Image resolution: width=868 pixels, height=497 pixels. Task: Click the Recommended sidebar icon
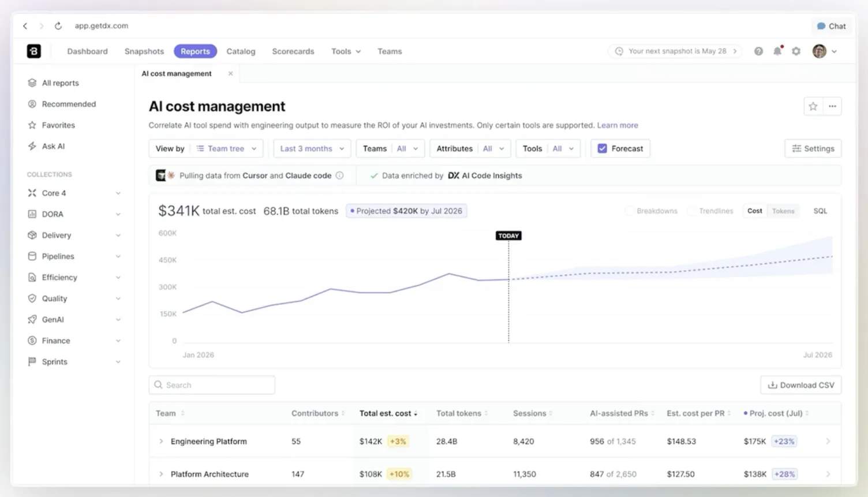[x=32, y=104]
